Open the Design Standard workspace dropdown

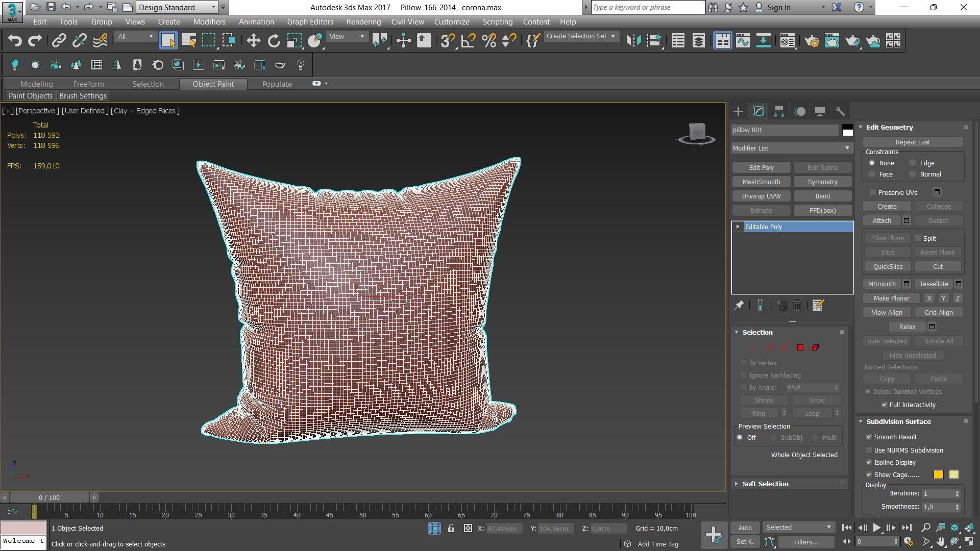(x=177, y=7)
